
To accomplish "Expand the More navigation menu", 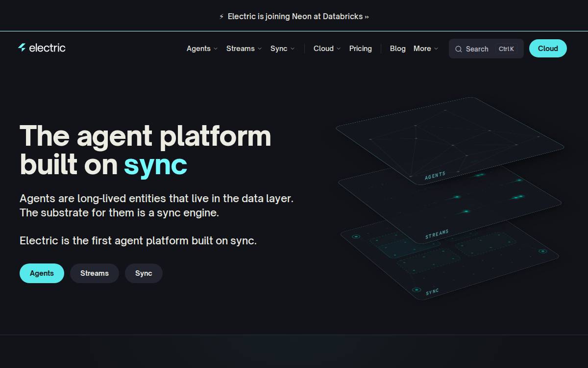I will 425,49.
